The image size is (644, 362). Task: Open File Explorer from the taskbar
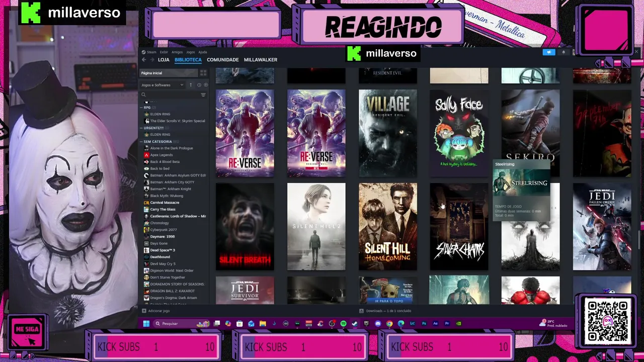(x=263, y=323)
